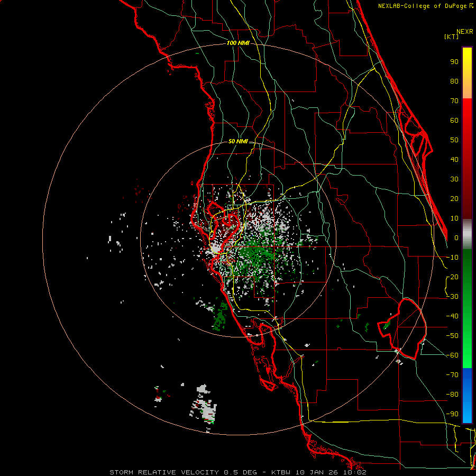476x476 pixels.
Task: Click the NEXR label above the color bar
Action: pos(465,32)
